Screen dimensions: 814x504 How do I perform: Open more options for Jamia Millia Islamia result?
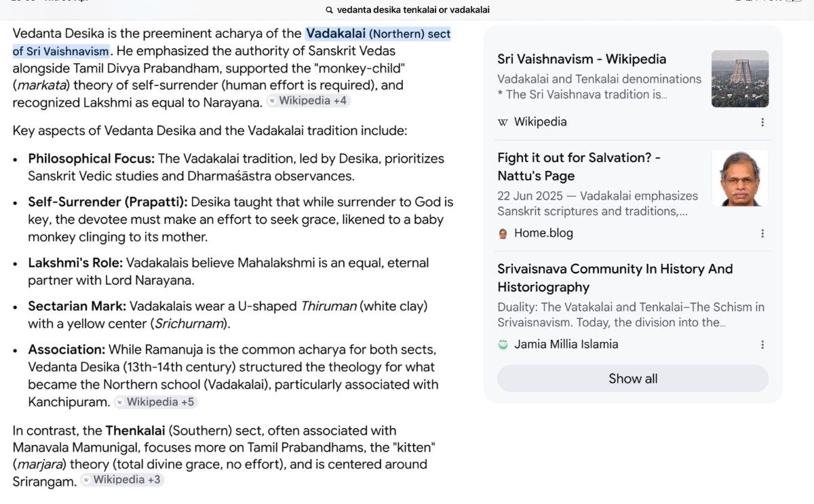coord(762,345)
